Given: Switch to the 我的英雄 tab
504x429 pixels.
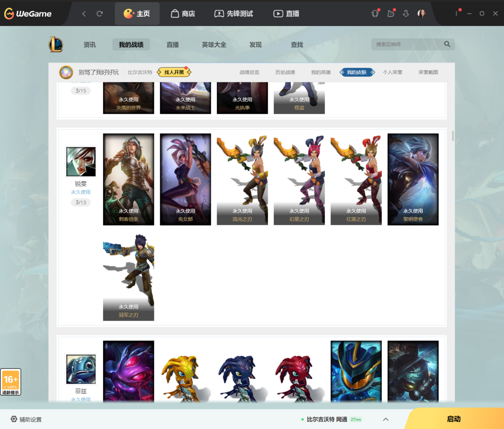Looking at the screenshot, I should tap(321, 72).
